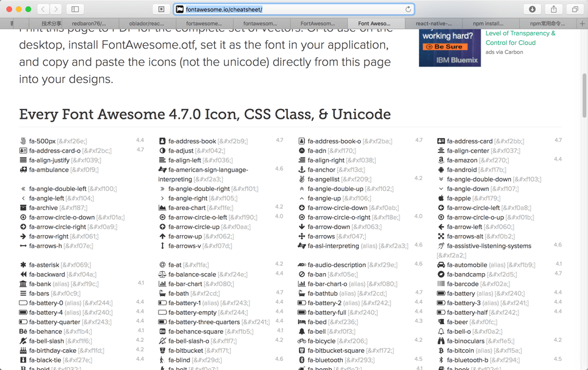Click the fa-bed icon glyph
Image resolution: width=588 pixels, height=370 pixels.
click(x=301, y=322)
